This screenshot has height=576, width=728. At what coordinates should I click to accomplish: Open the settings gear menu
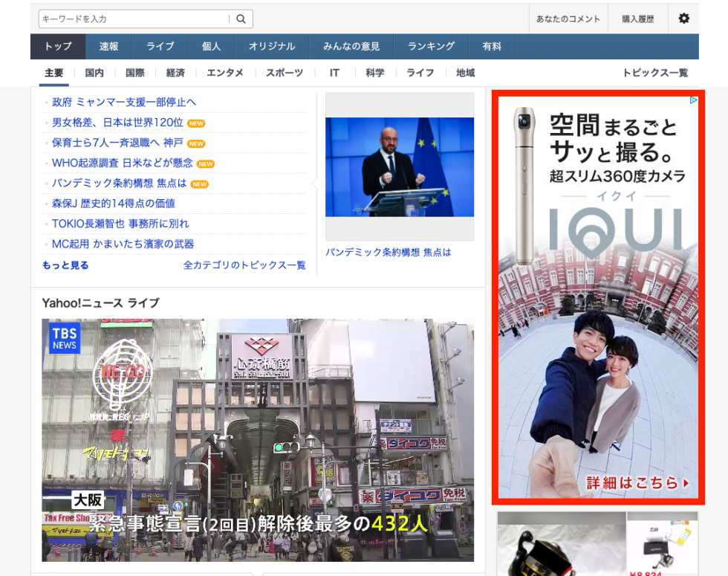(x=684, y=19)
